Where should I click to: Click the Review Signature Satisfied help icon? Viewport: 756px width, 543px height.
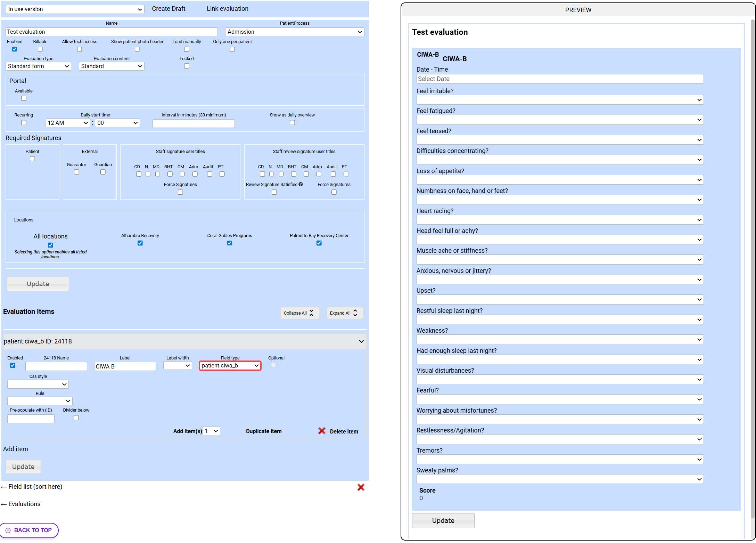pos(301,185)
